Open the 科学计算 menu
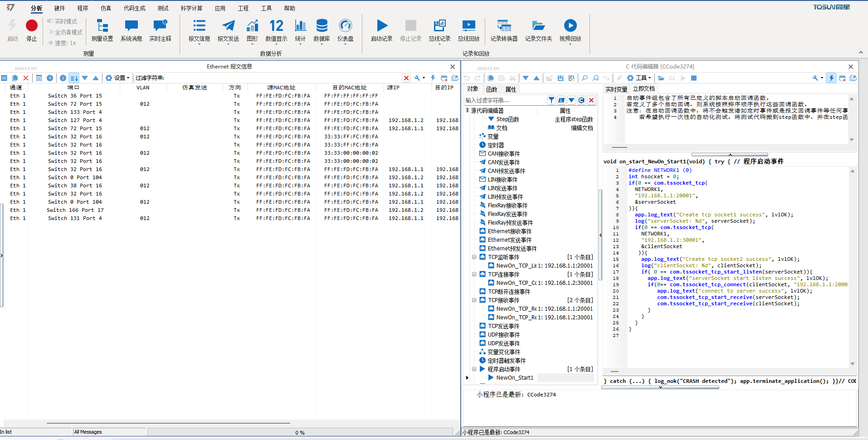Image resolution: width=868 pixels, height=440 pixels. [191, 8]
